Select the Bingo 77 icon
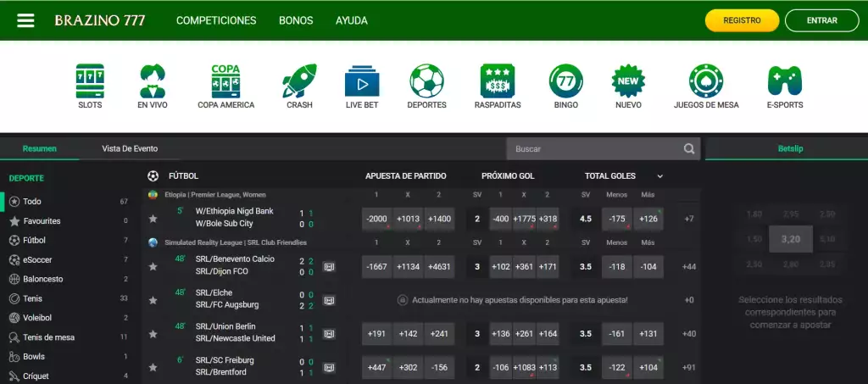The width and height of the screenshot is (868, 384). 565,81
